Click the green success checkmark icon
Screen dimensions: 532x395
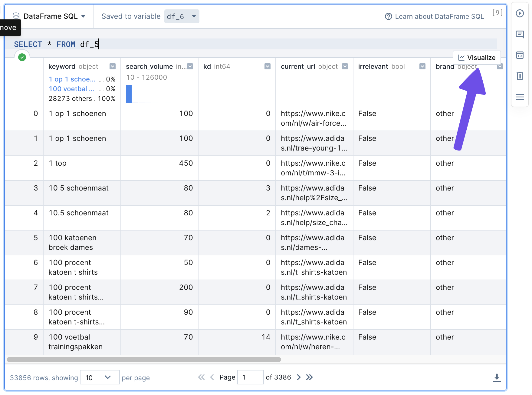pos(22,57)
